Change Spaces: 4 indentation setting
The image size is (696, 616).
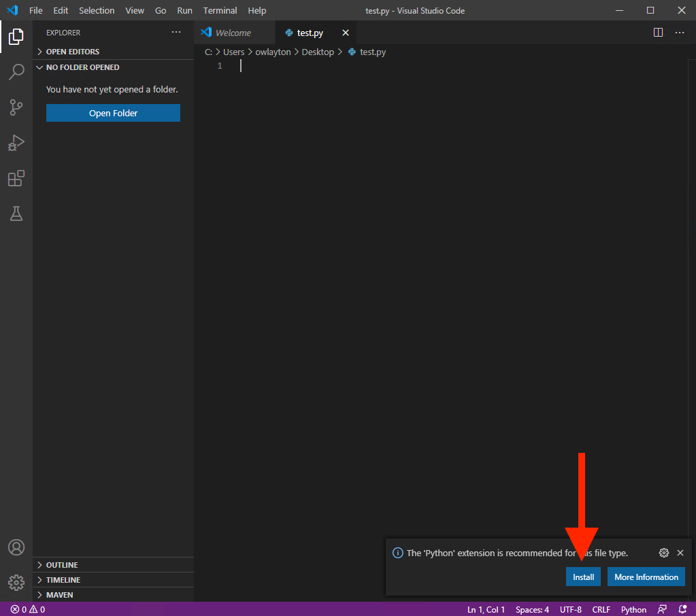coord(532,609)
